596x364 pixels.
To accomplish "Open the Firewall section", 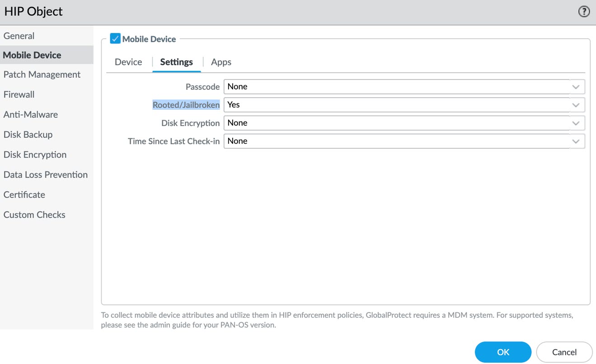I will click(x=19, y=94).
